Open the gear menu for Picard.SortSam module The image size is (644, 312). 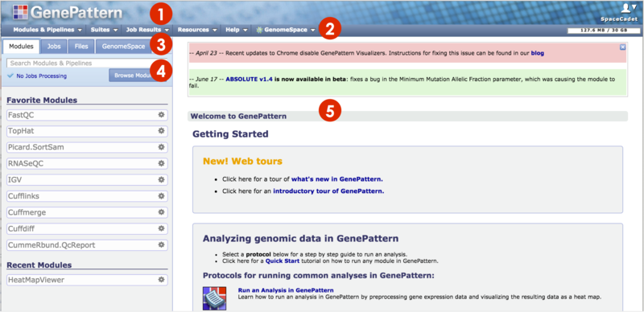(x=162, y=147)
